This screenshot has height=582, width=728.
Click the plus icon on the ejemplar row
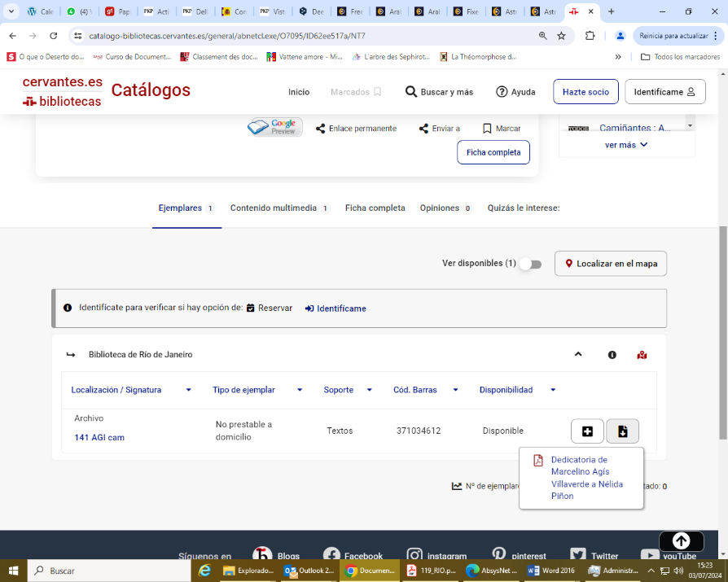point(587,431)
